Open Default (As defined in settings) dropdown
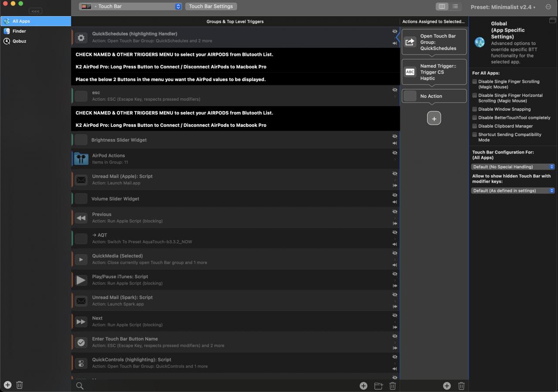The image size is (558, 392). 513,191
